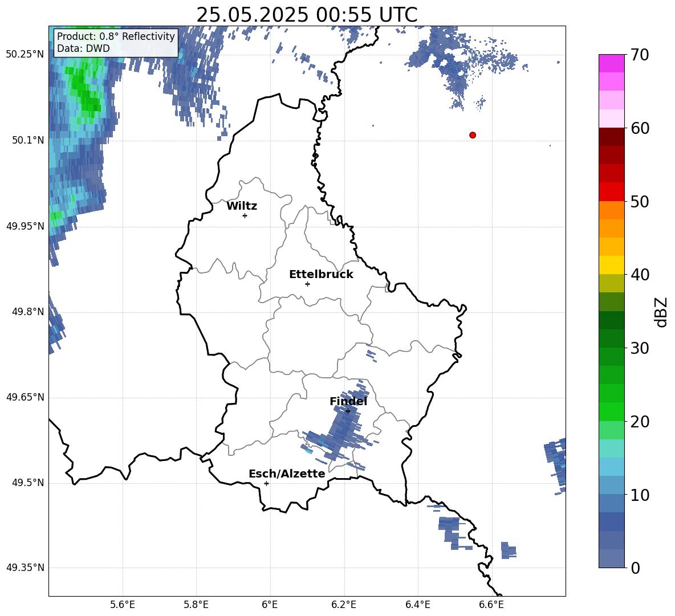The image size is (675, 616).
Task: Click the 5.8°E longitude label
Action: pyautogui.click(x=196, y=605)
